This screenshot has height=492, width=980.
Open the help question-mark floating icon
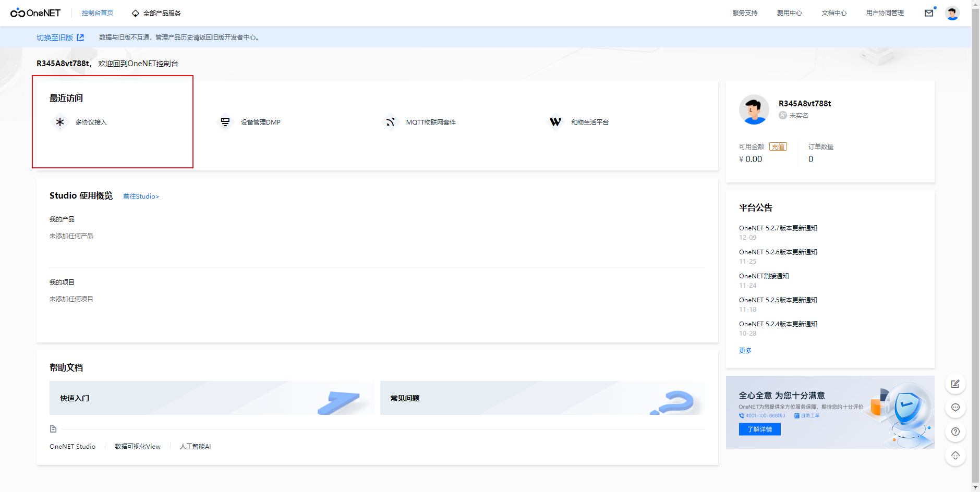click(955, 432)
